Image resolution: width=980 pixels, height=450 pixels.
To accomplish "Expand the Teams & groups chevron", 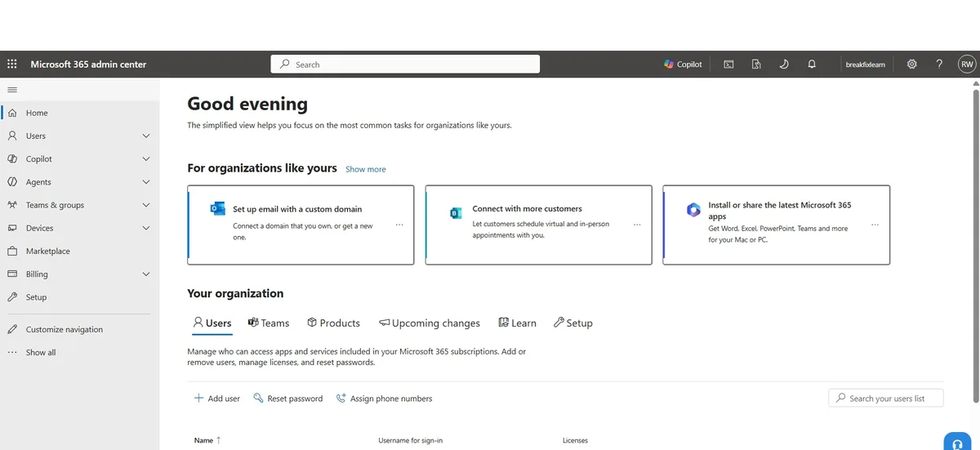I will (146, 205).
